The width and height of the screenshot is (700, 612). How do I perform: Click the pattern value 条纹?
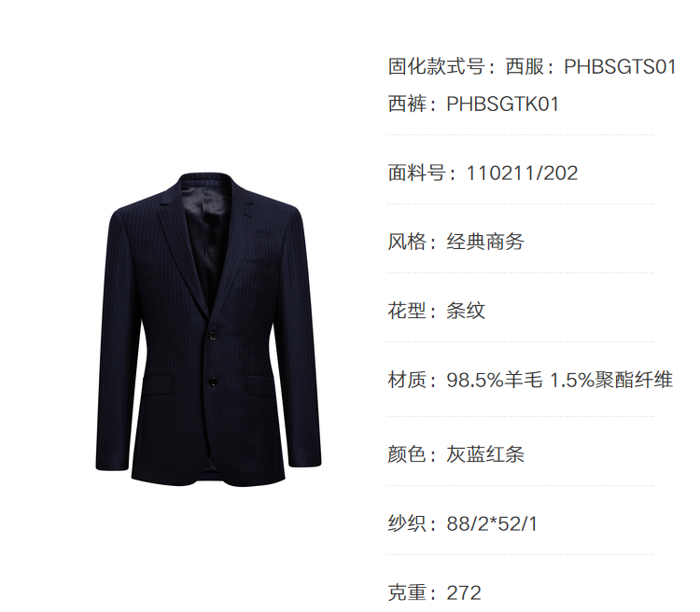click(x=466, y=311)
